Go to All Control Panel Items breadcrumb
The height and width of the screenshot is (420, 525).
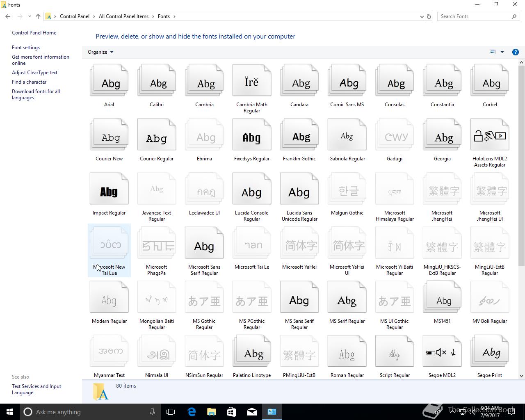123,16
